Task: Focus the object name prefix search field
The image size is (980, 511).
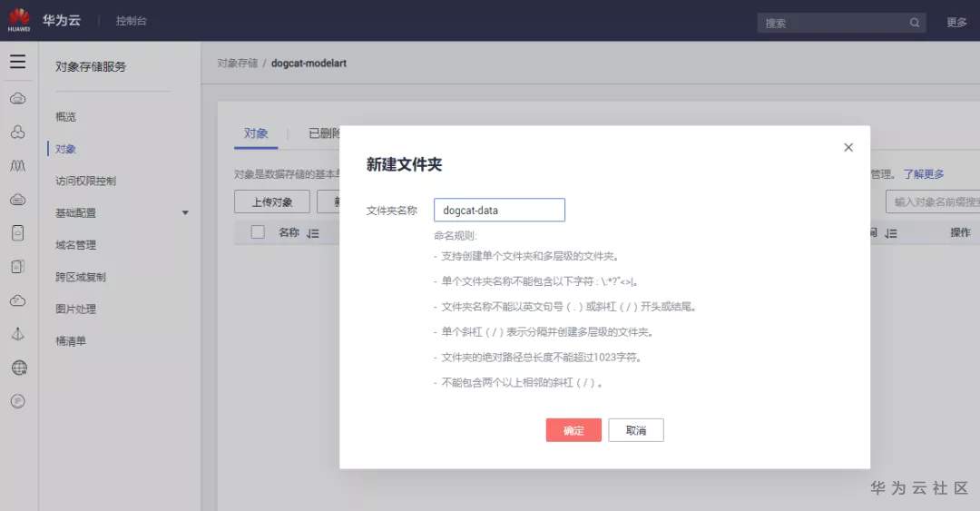Action: coord(933,202)
